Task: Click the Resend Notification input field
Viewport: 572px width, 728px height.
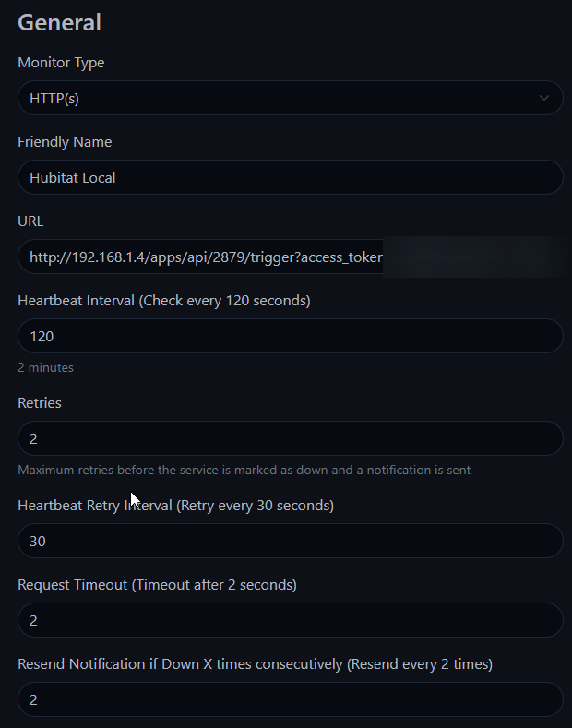Action: tap(290, 700)
